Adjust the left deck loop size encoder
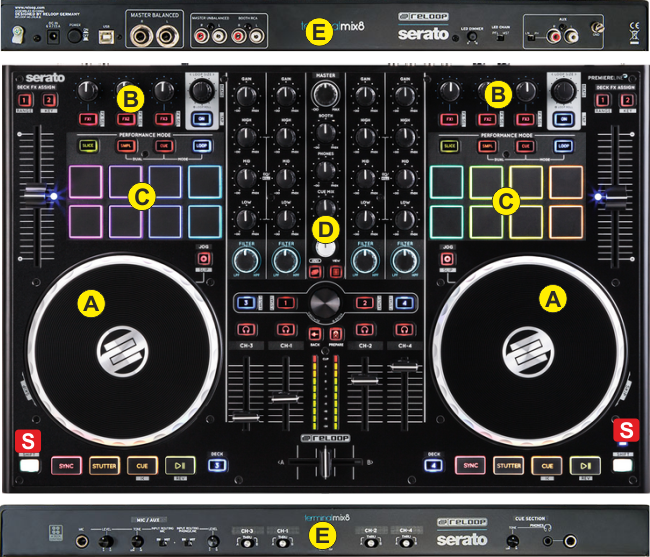Screen dimensions: 650x557 click(x=202, y=90)
